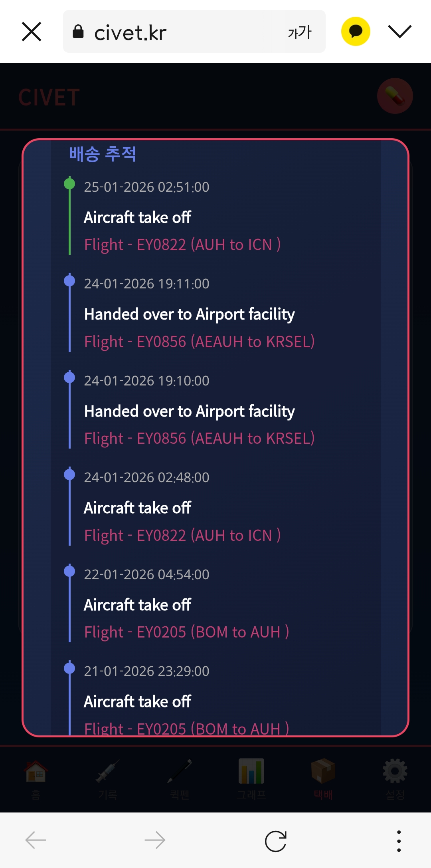The width and height of the screenshot is (431, 868).
Task: Tap the green latest-status timeline dot
Action: coord(69,184)
